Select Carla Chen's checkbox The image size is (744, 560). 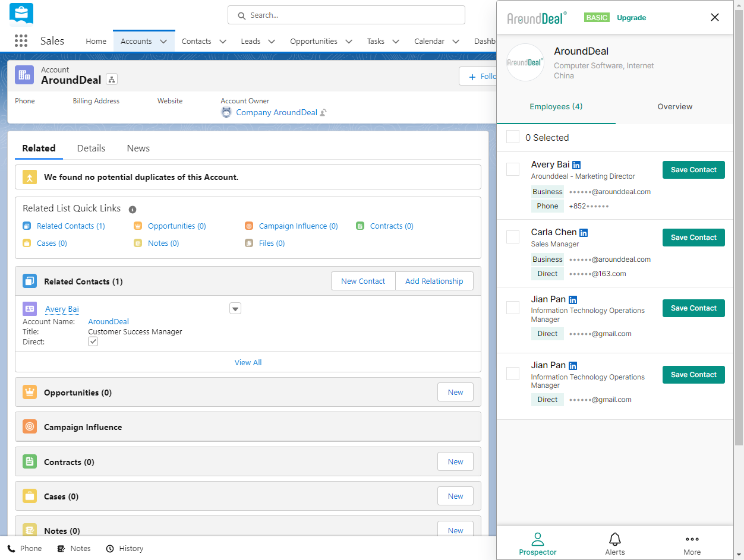[513, 237]
